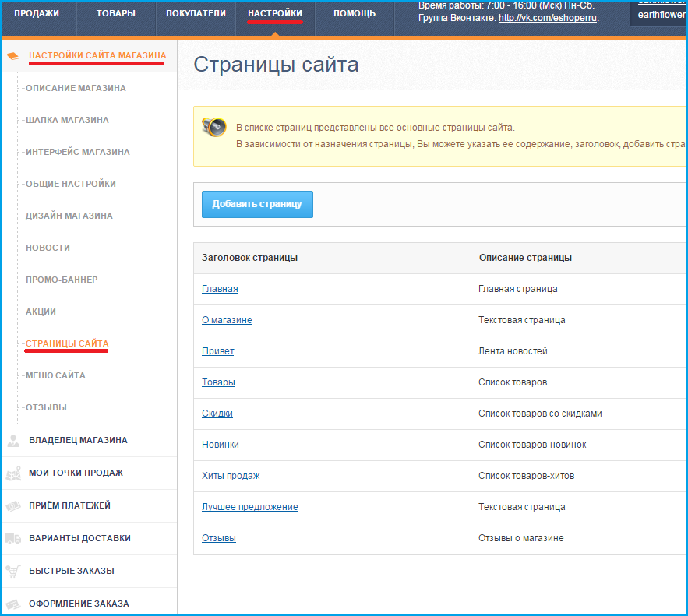Open ШАПКА МАГАЗИНА sidebar item
This screenshot has height=616, width=688.
67,120
